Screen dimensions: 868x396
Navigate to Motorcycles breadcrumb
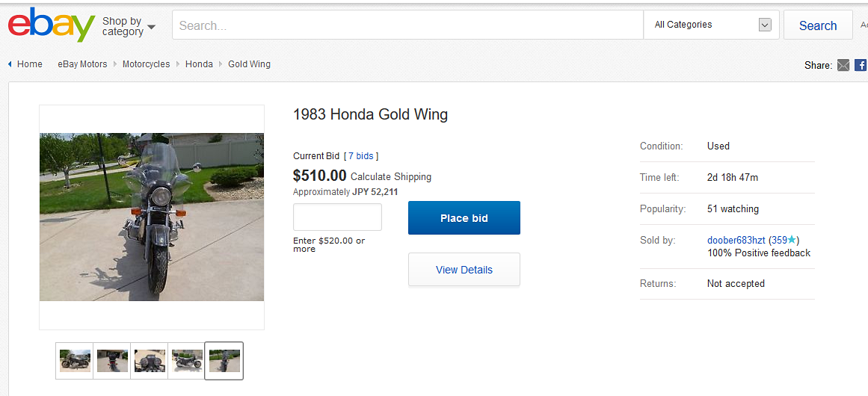146,64
